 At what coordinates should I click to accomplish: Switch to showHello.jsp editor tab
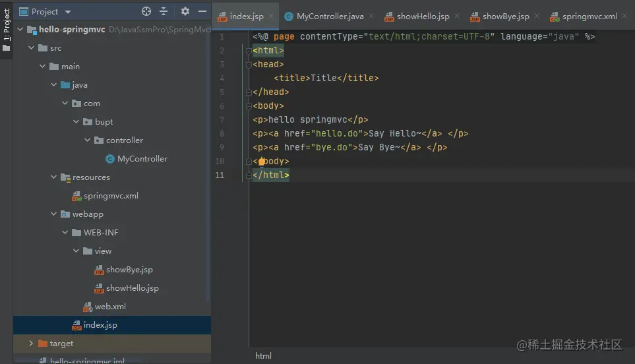(422, 16)
